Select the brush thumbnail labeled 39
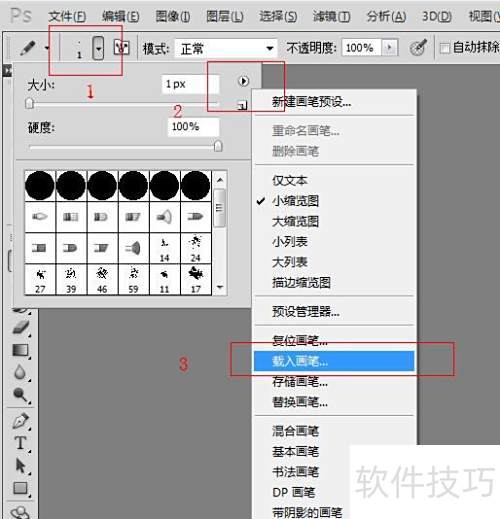The image size is (500, 519). 71,280
